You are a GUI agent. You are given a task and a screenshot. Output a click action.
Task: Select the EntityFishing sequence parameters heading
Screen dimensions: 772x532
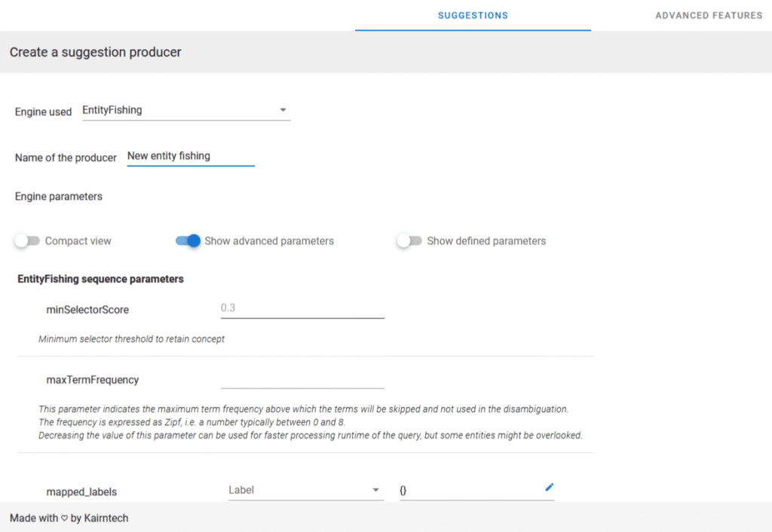tap(100, 279)
